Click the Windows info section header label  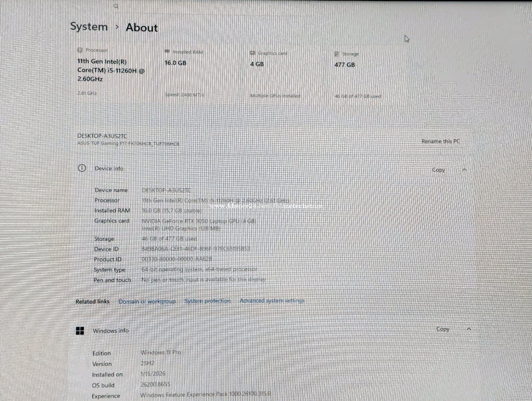pos(111,331)
